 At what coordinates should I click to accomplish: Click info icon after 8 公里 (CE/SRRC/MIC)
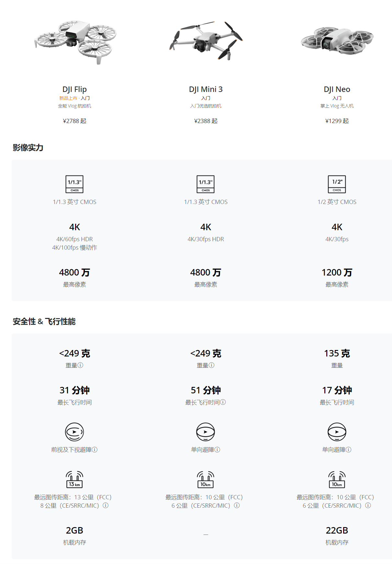[106, 505]
